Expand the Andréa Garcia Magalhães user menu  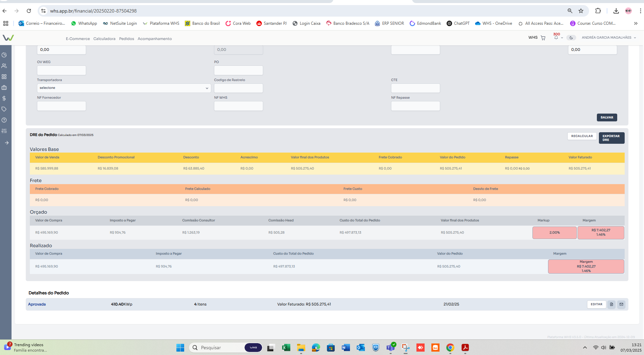609,38
